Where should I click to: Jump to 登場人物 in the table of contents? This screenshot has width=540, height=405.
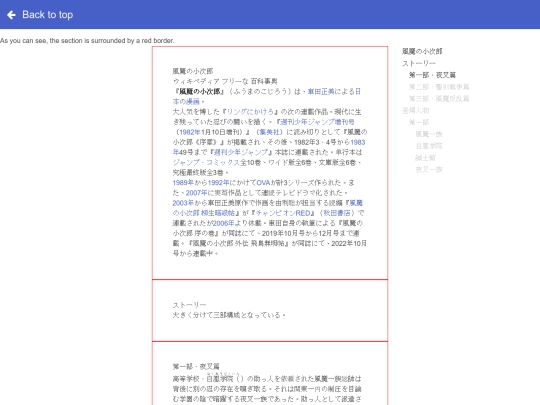click(x=415, y=111)
